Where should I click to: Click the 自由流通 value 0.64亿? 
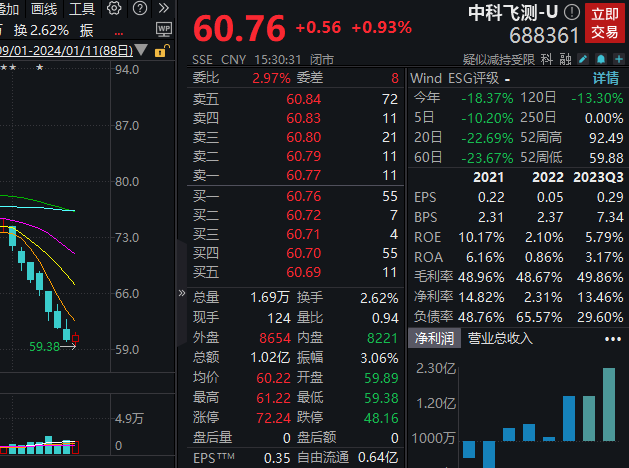click(378, 458)
